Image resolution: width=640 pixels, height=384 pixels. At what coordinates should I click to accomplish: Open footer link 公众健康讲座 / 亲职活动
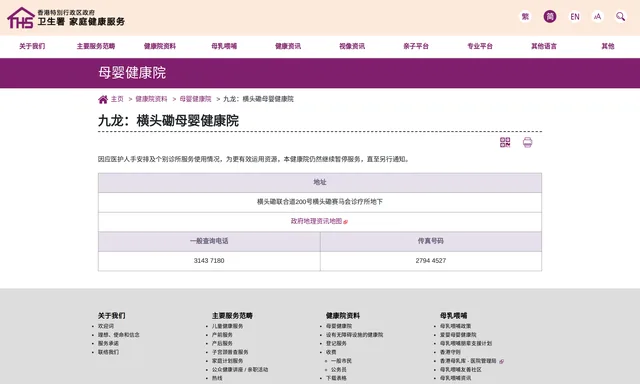pyautogui.click(x=240, y=369)
